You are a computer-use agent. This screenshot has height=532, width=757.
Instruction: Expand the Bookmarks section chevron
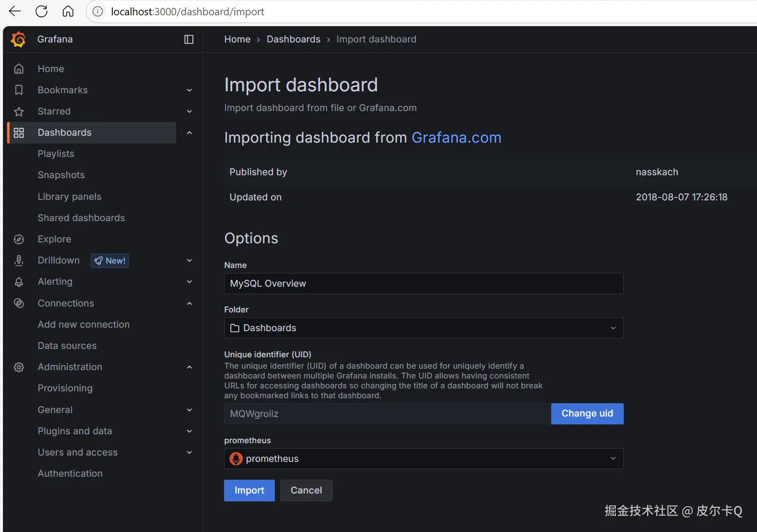tap(189, 90)
